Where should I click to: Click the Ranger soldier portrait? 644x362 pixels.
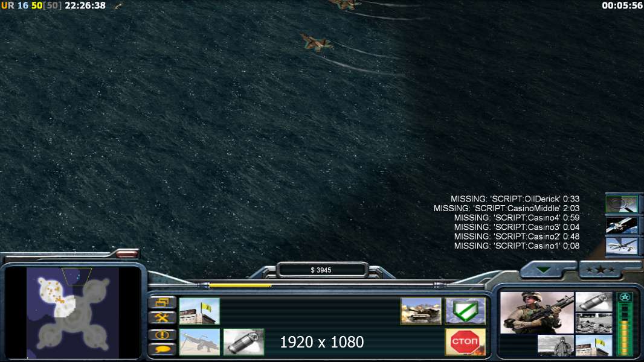pos(537,313)
